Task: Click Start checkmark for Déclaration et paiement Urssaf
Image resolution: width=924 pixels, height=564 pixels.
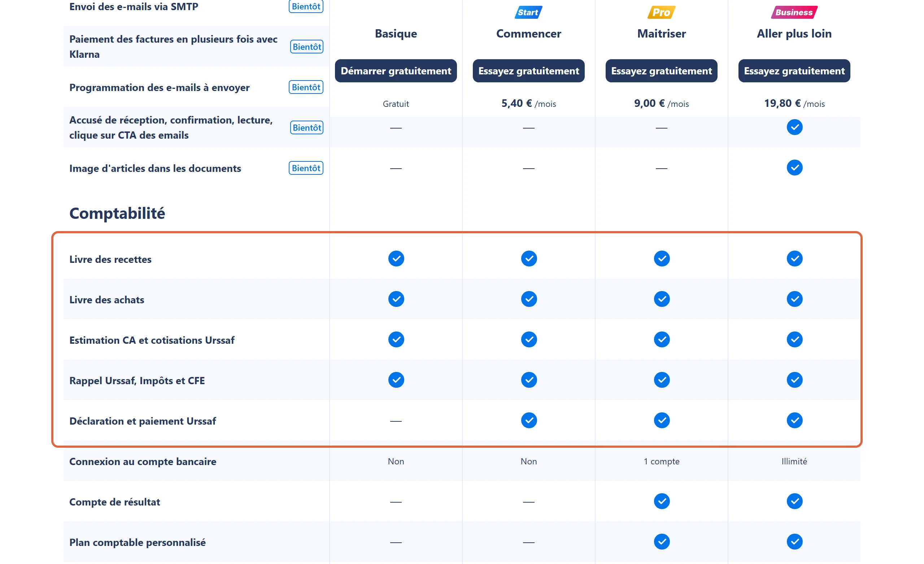Action: tap(529, 420)
